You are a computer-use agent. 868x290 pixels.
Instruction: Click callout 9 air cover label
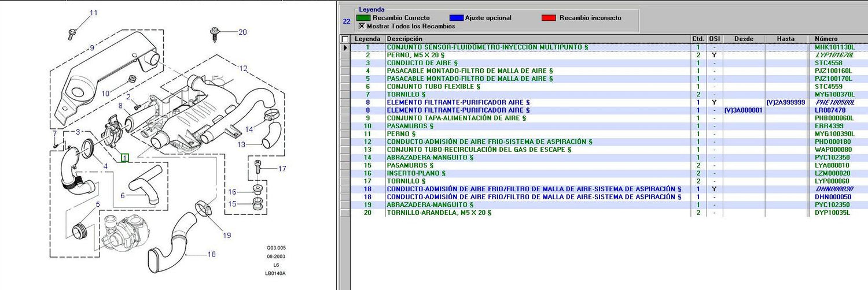(x=91, y=47)
